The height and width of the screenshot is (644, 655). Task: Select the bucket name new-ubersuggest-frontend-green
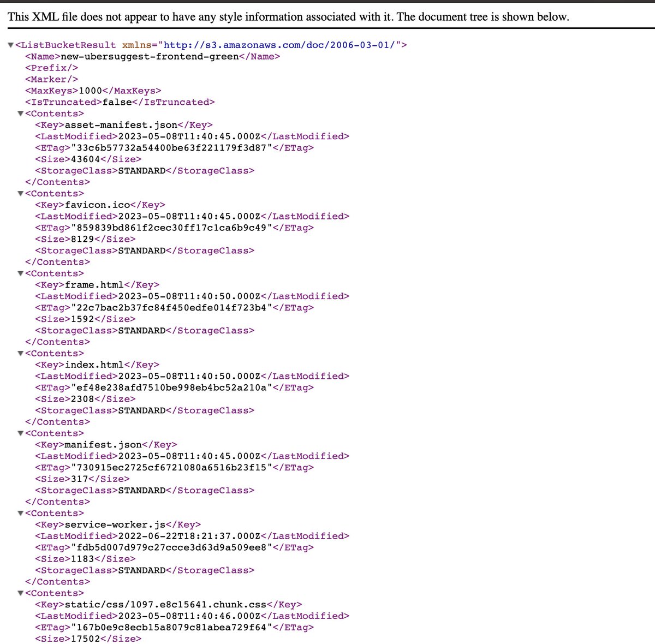(150, 56)
